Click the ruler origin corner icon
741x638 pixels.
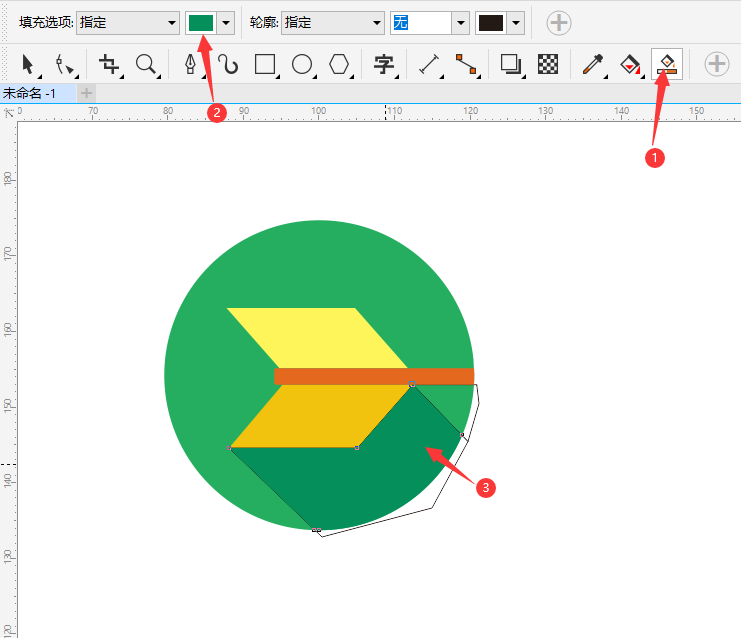(8, 112)
